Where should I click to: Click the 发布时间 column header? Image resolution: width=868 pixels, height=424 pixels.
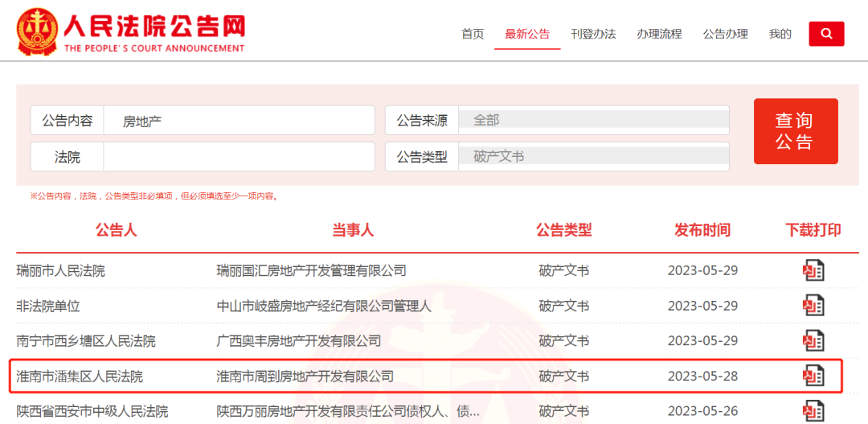coord(702,230)
